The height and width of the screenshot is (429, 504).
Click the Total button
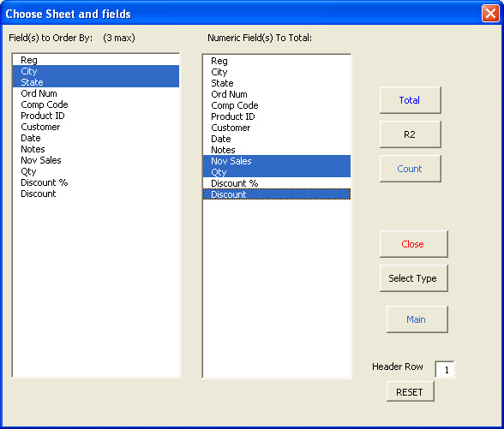[410, 100]
